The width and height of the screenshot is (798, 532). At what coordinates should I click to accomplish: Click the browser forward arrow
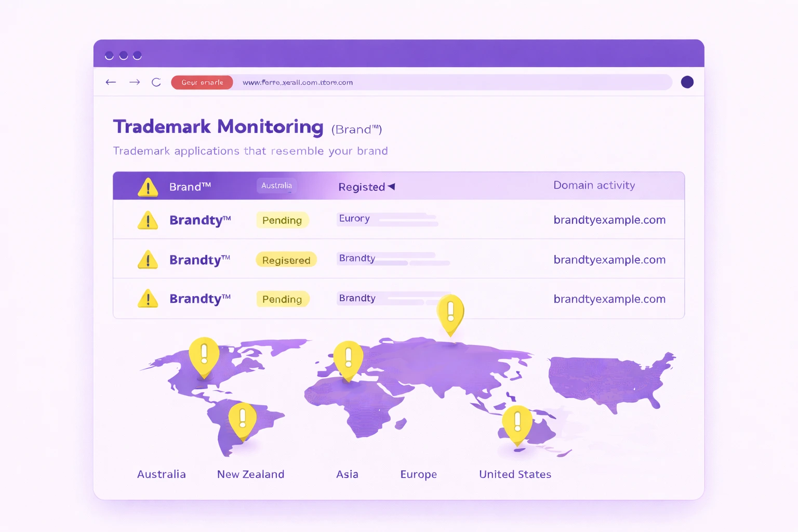click(x=135, y=82)
